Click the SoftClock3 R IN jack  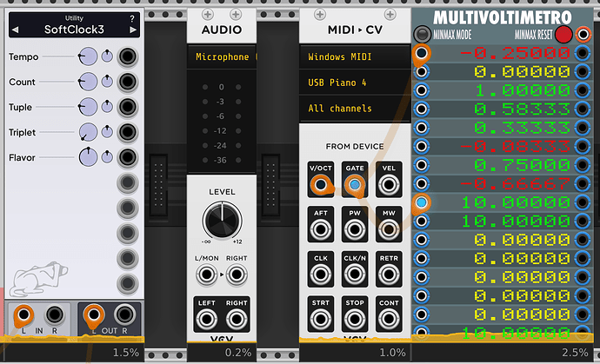click(x=55, y=315)
